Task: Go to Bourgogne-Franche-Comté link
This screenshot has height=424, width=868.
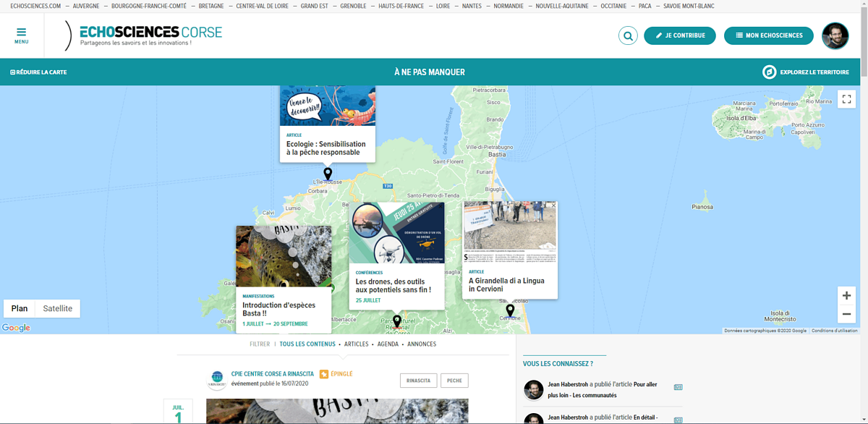Action: pos(148,6)
